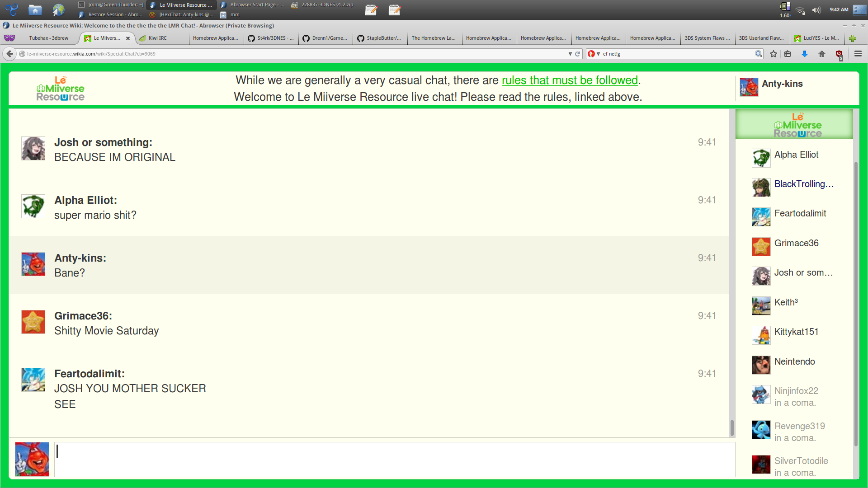This screenshot has height=488, width=868.
Task: Switch to HexChat Anty-kins taskbar window
Action: 182,15
